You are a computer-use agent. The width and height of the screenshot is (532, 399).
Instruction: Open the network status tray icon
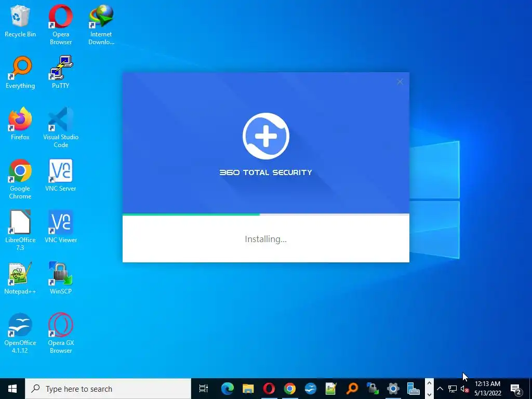453,389
